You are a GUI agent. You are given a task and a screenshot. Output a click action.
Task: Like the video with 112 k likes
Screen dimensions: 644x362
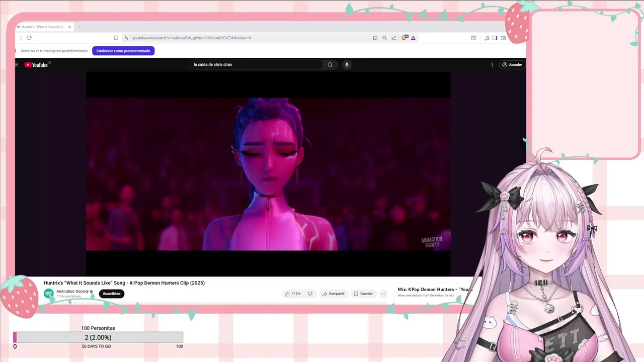click(292, 294)
